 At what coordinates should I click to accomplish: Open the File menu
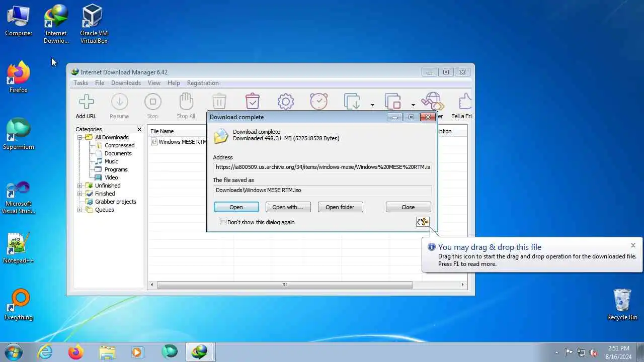click(100, 83)
